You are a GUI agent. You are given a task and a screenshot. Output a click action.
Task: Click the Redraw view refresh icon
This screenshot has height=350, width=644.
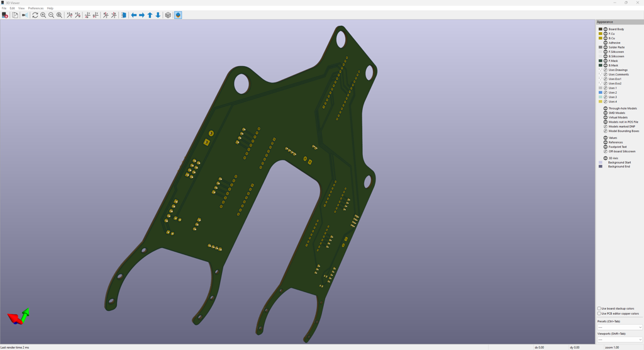click(x=35, y=15)
